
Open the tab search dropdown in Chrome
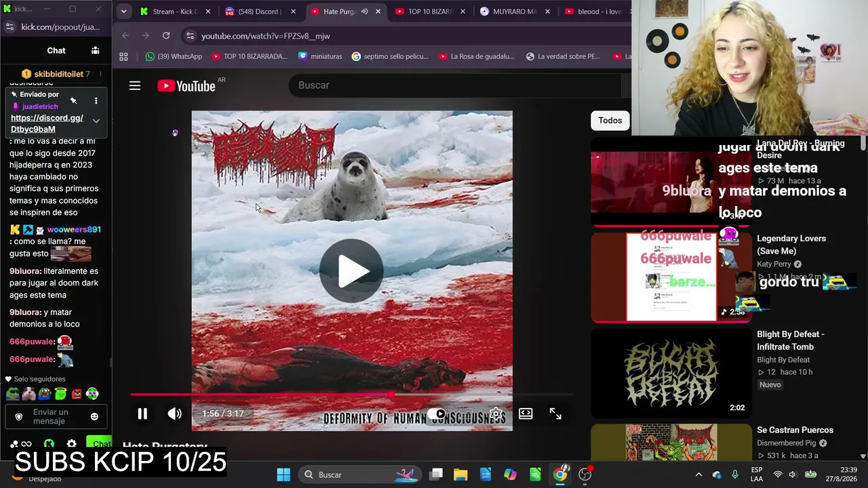123,12
